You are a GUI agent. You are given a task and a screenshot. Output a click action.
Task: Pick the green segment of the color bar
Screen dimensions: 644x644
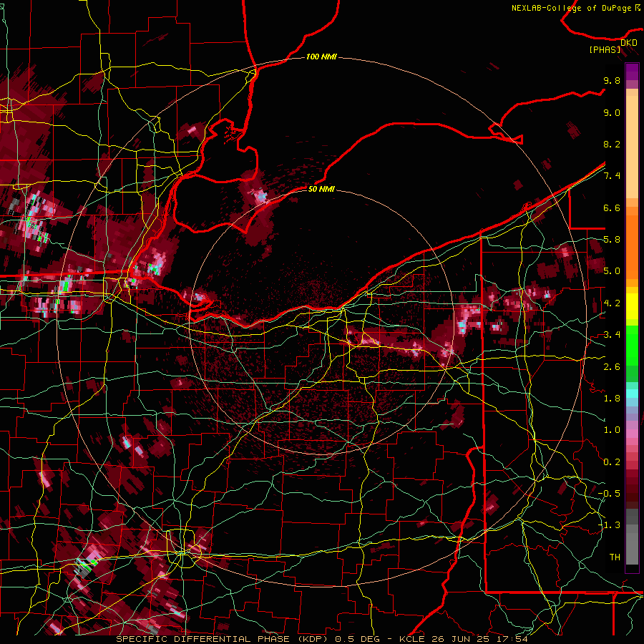[632, 345]
